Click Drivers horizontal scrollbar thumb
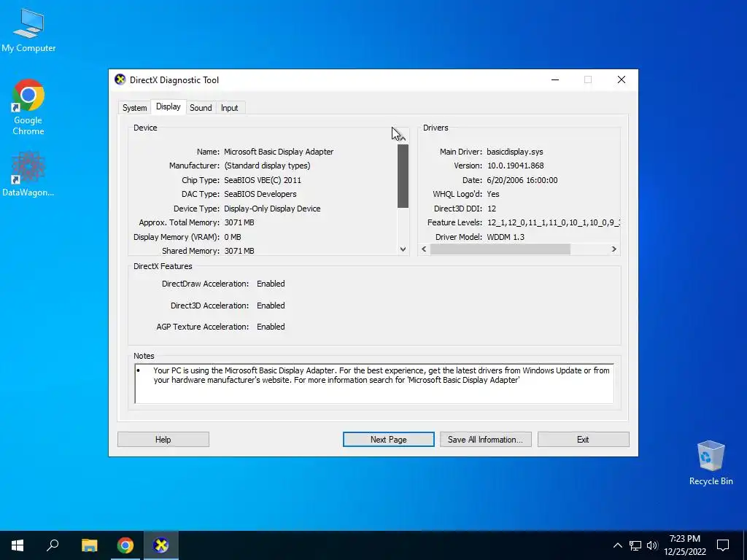Viewport: 747px width, 560px height. point(500,249)
